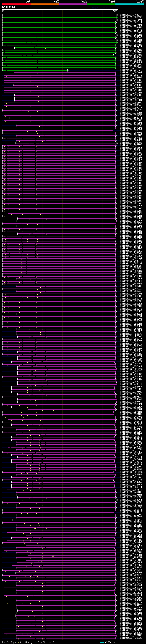Select hit label UniRef100_Q83943
The image size is (146, 644).
coord(131,500)
